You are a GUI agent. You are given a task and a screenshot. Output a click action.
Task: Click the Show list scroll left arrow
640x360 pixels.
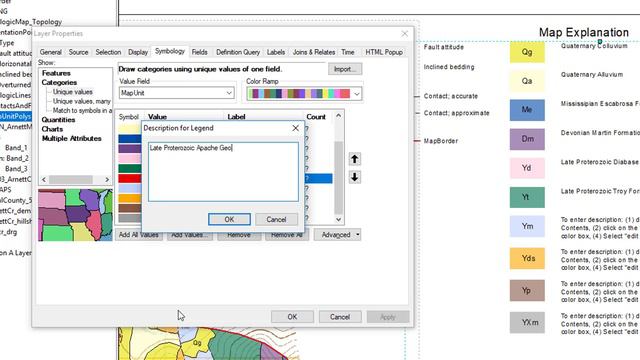[44, 180]
